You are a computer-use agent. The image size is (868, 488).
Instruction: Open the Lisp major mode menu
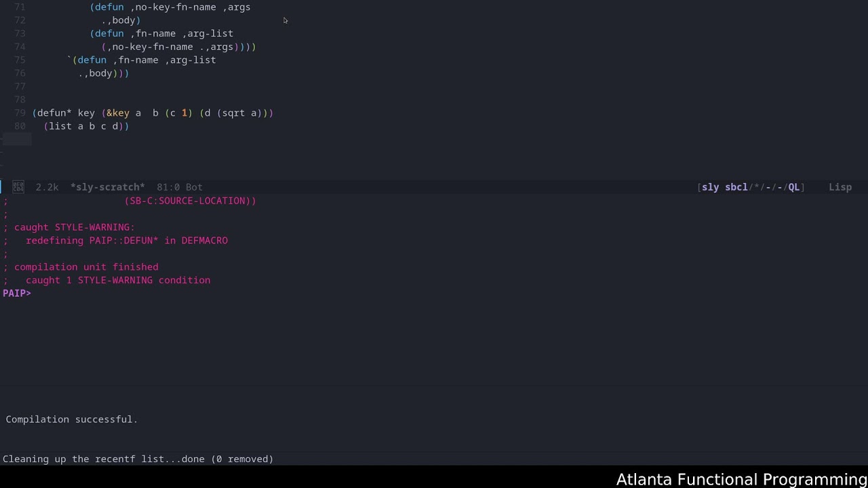(840, 187)
